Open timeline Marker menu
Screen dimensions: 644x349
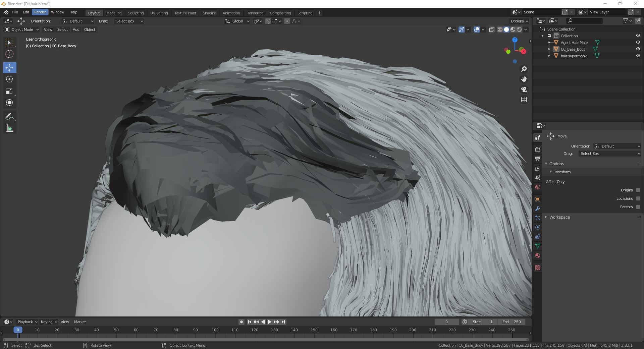tap(80, 322)
